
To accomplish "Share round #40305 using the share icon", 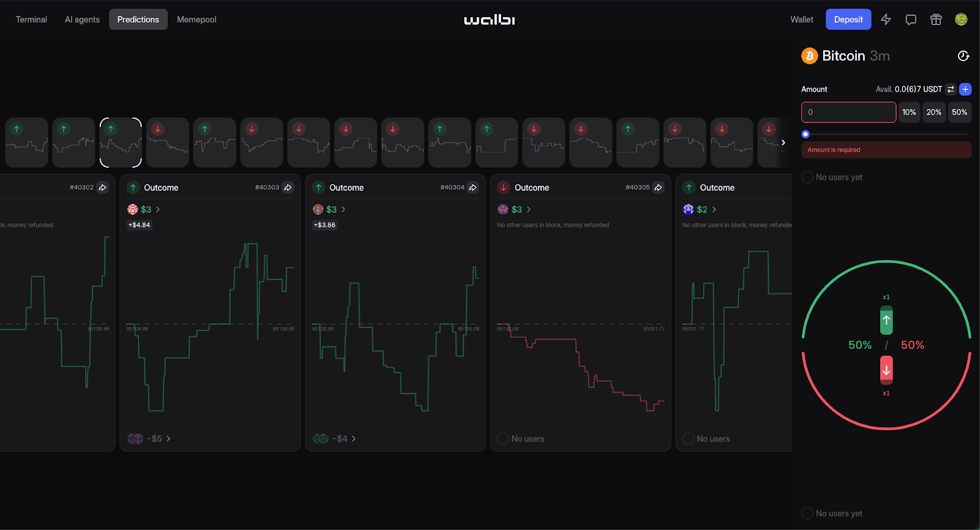I will [x=658, y=188].
